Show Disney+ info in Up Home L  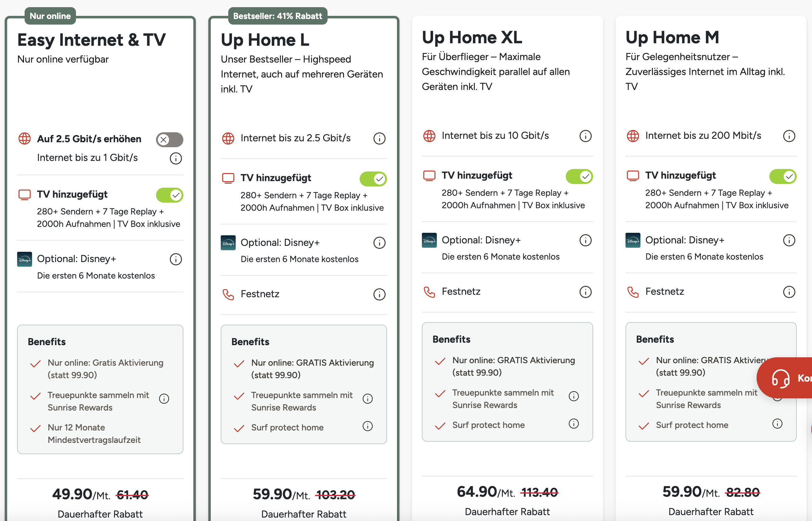pyautogui.click(x=380, y=242)
